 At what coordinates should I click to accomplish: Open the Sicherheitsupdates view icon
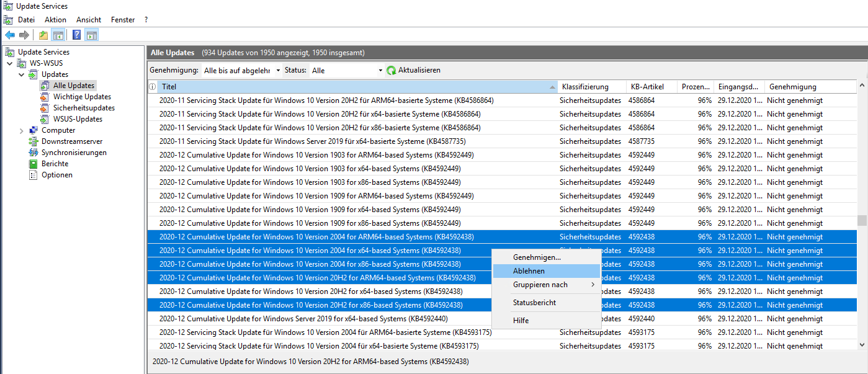pos(45,108)
